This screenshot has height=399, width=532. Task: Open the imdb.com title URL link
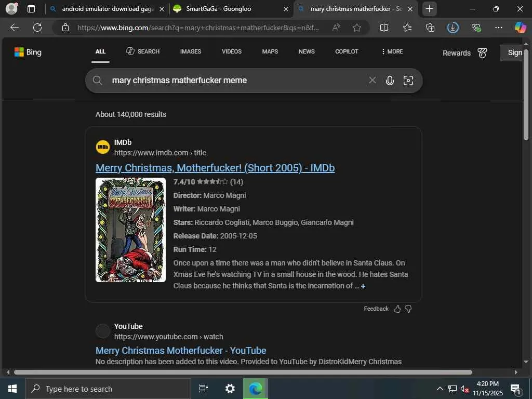click(x=160, y=153)
